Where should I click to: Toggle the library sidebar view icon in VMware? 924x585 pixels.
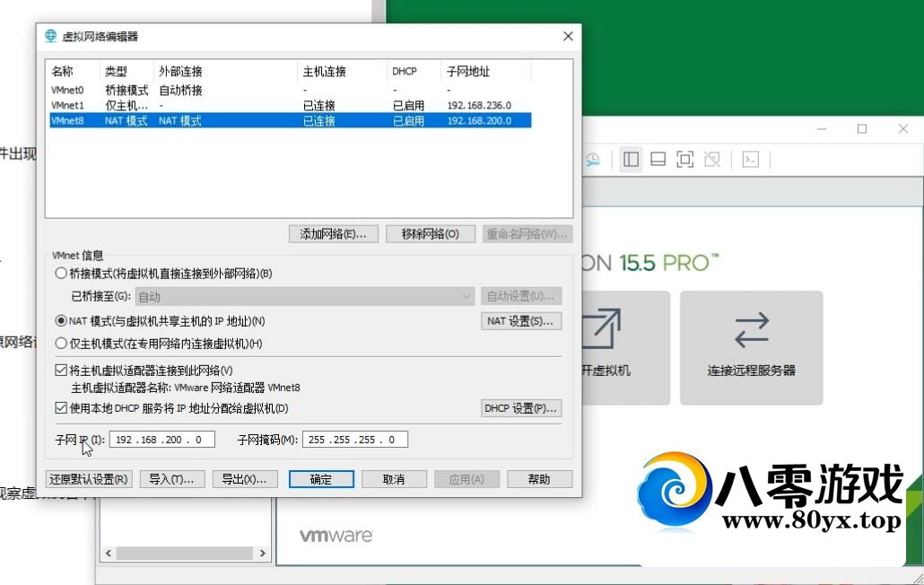click(x=631, y=160)
